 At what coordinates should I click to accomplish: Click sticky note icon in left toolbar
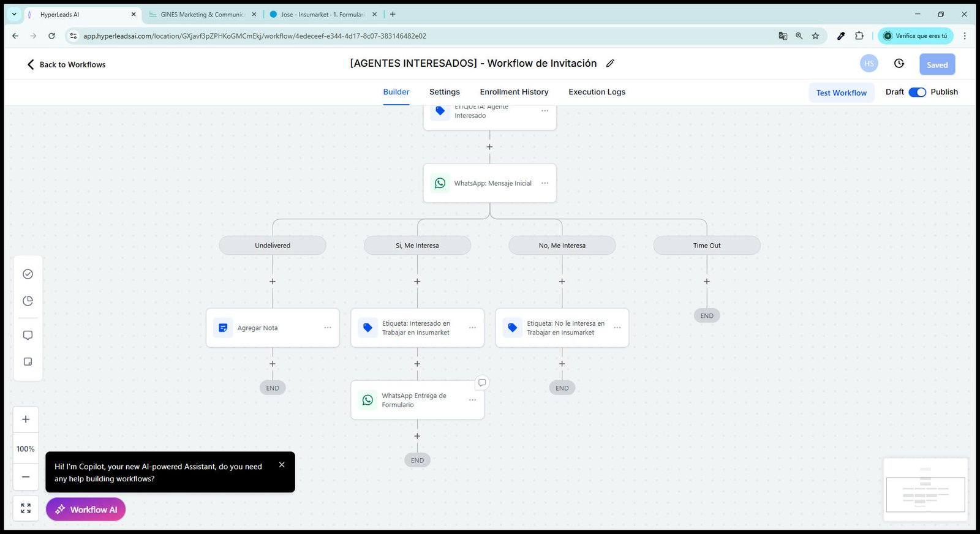(28, 362)
